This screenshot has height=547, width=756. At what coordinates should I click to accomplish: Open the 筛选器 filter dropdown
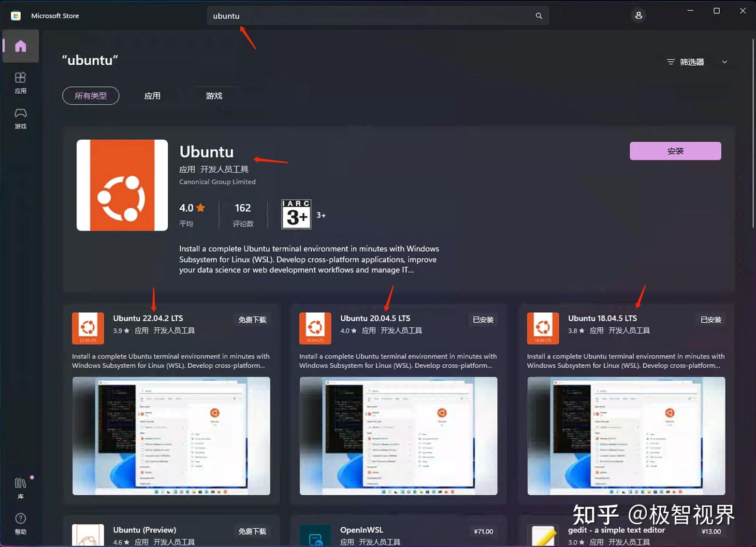pos(686,62)
